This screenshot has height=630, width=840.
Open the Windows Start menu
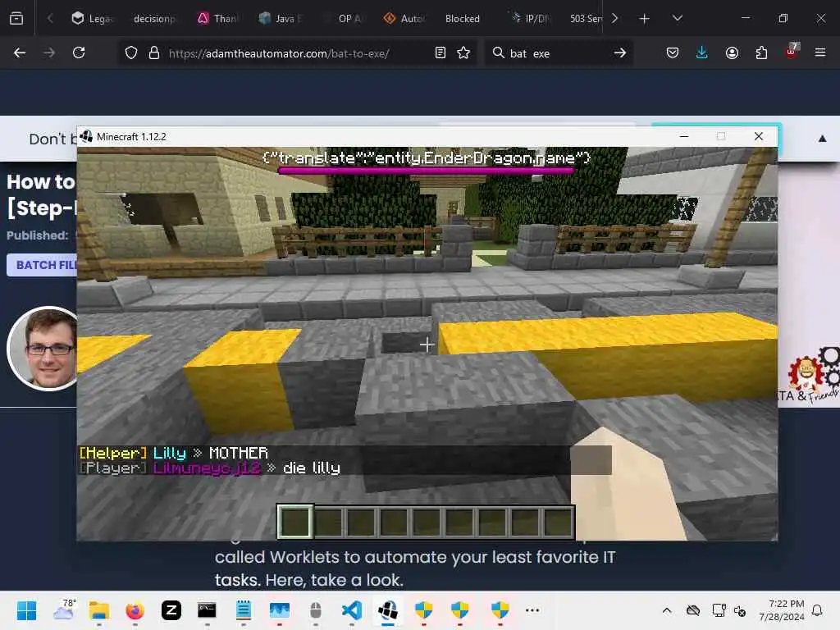click(26, 610)
